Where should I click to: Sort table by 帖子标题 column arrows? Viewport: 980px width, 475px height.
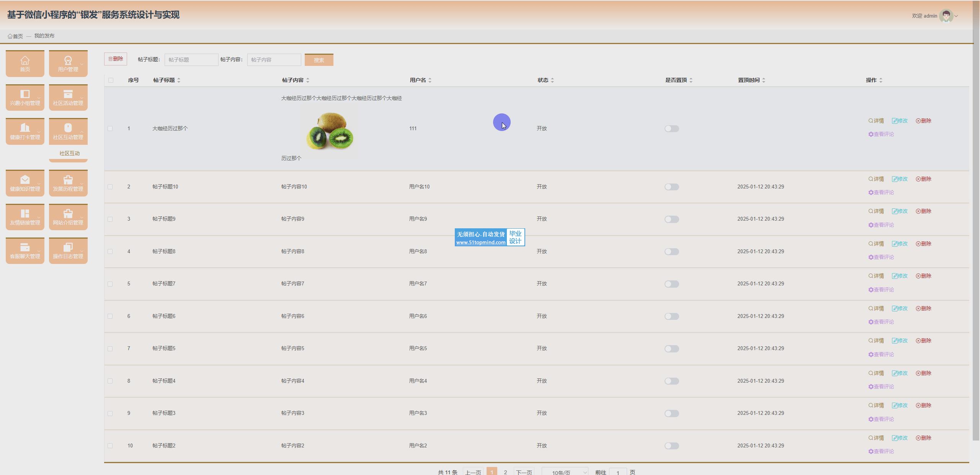point(179,80)
